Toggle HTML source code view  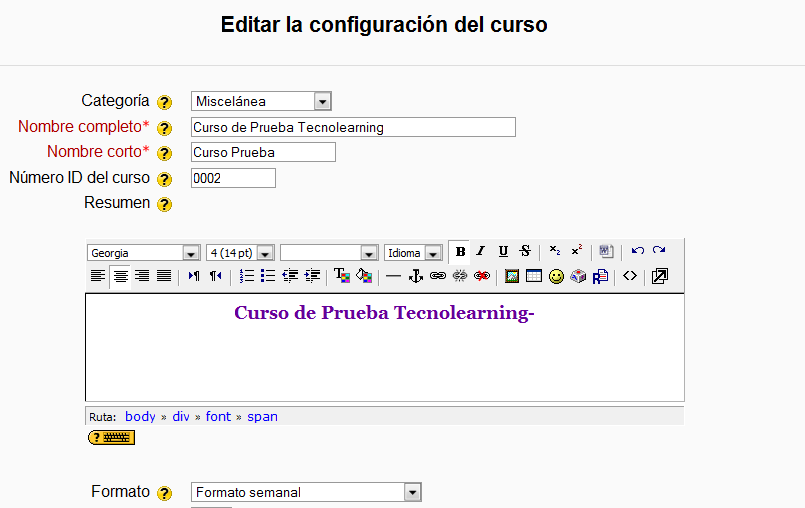629,277
